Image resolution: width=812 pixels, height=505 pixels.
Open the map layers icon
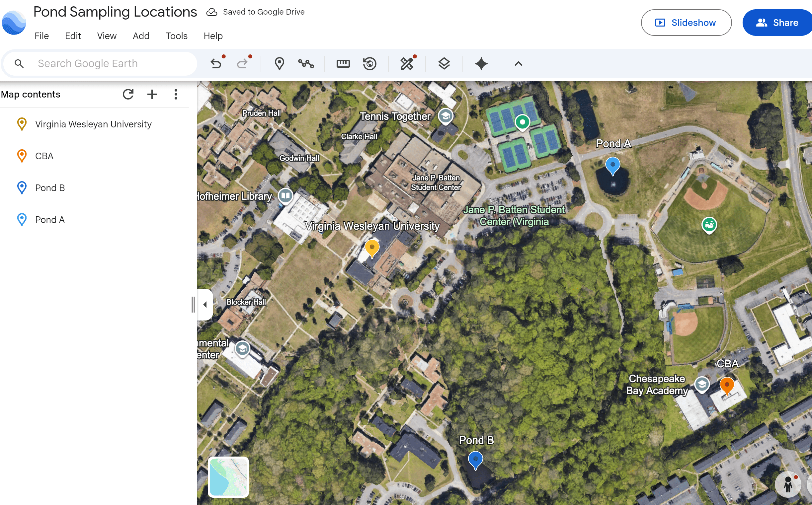444,63
